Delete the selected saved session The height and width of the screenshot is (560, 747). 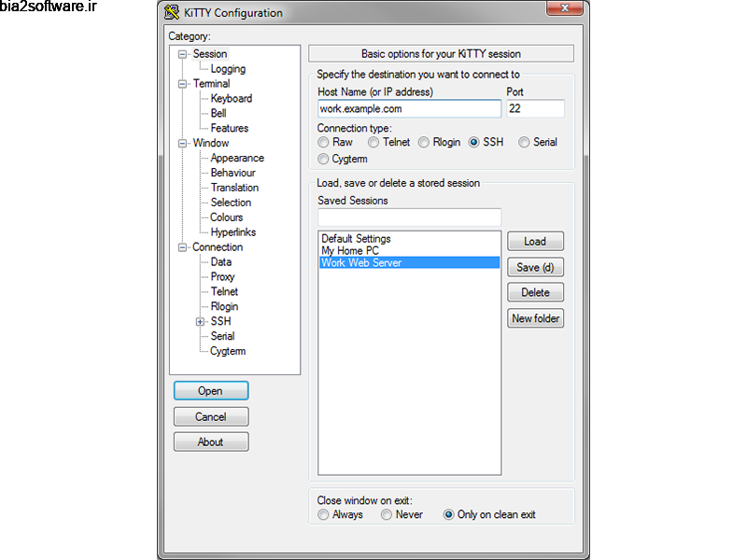(535, 292)
